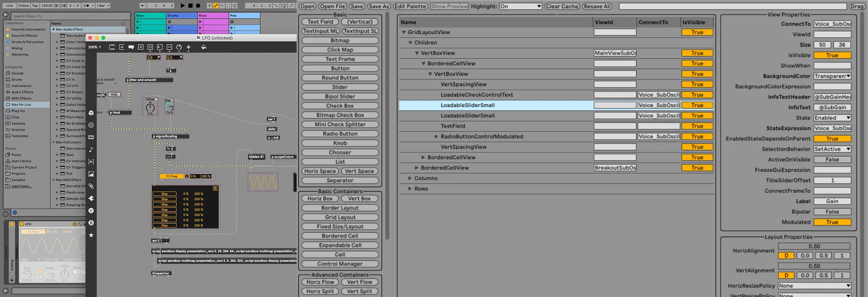868x297 pixels.
Task: Click the transport Record button
Action: coord(198,5)
